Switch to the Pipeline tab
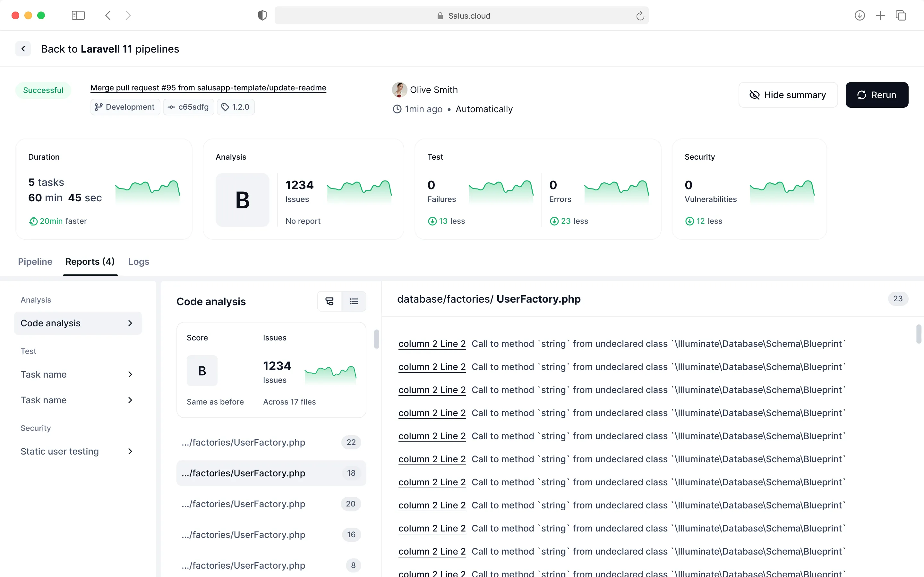 pos(35,261)
